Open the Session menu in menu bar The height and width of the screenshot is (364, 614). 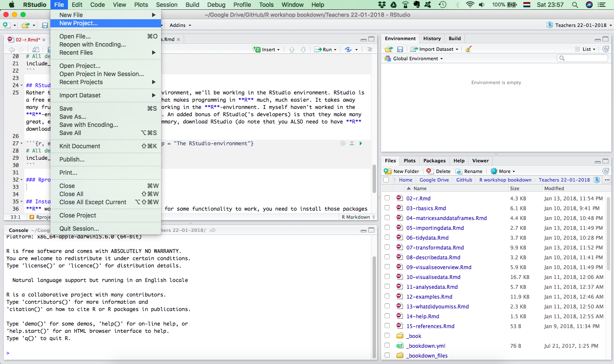pyautogui.click(x=167, y=5)
